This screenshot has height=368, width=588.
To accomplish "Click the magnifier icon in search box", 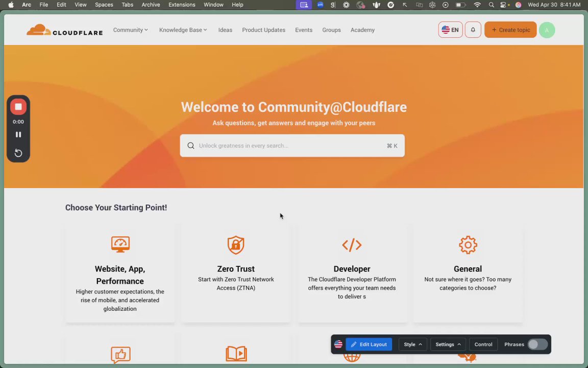I will click(x=191, y=146).
